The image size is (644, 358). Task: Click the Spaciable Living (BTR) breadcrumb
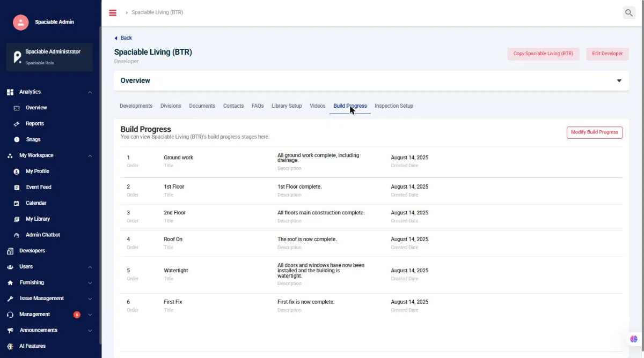coord(157,12)
